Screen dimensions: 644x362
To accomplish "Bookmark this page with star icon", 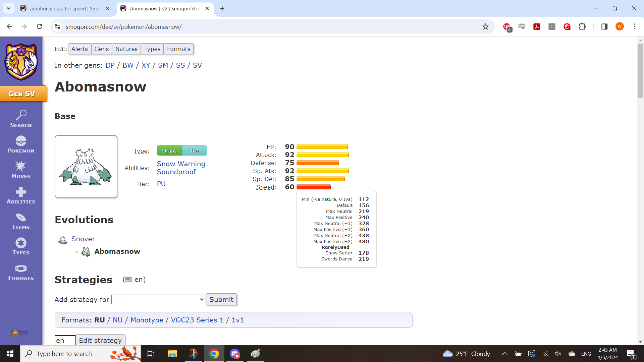I will coord(485,27).
